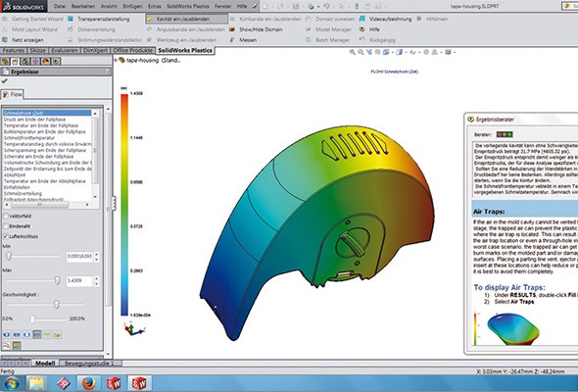Click the FeatureManager tree tab icon
The height and width of the screenshot is (392, 578).
click(x=5, y=61)
